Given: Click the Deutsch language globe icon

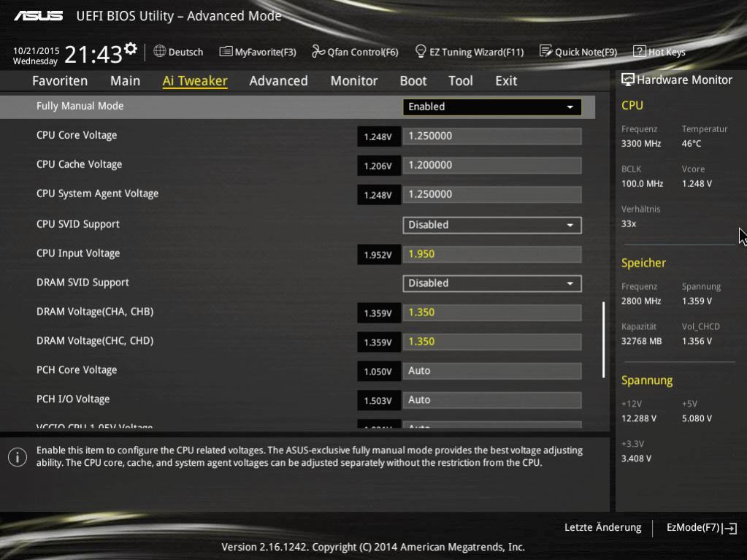Looking at the screenshot, I should tap(160, 51).
